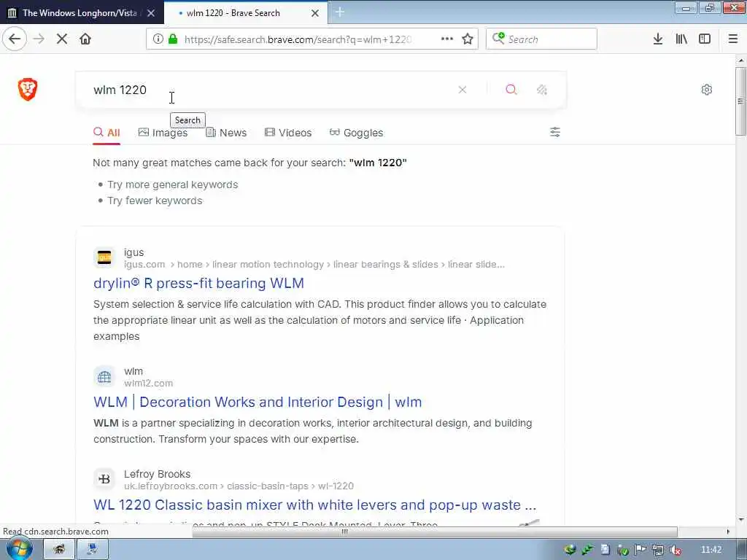The height and width of the screenshot is (560, 747).
Task: Click the green secure connection padlock
Action: [173, 39]
